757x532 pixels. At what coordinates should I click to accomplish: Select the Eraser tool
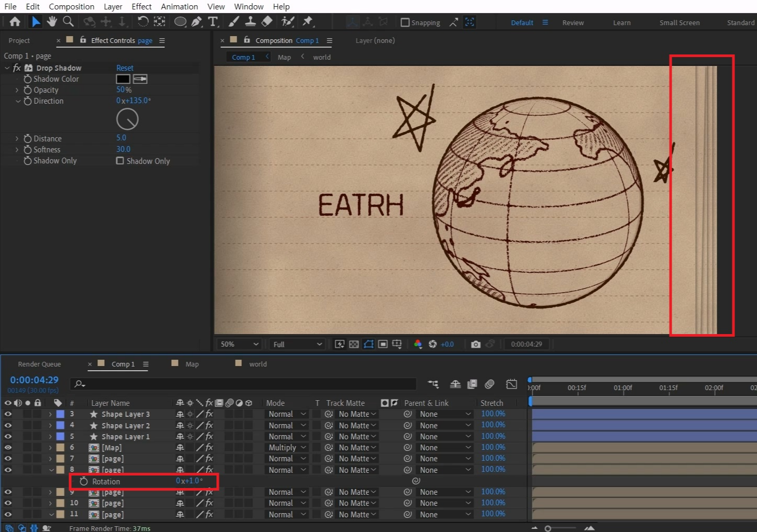[266, 21]
